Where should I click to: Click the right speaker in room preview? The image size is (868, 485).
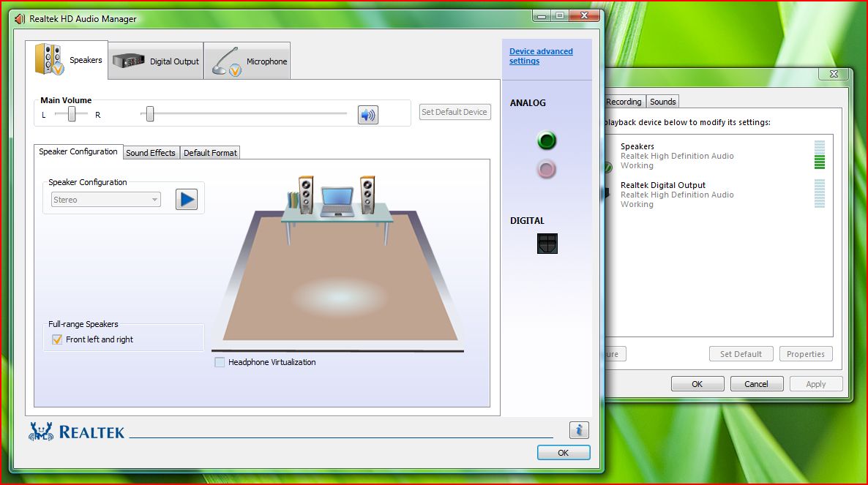coord(367,195)
